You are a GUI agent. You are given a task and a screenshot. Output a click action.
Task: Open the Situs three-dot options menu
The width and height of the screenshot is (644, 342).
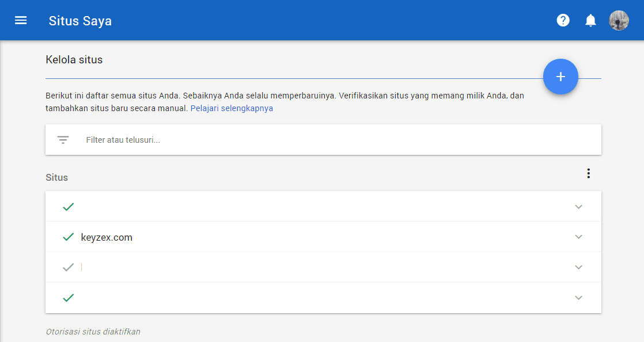(588, 173)
